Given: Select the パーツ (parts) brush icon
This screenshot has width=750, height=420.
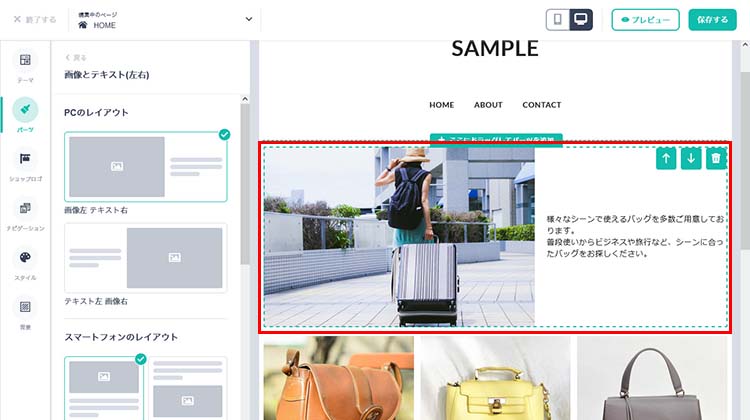Looking at the screenshot, I should click(25, 110).
